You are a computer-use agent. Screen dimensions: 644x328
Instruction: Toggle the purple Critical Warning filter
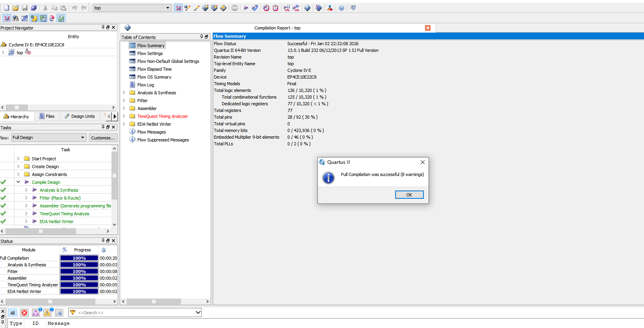[x=36, y=312]
